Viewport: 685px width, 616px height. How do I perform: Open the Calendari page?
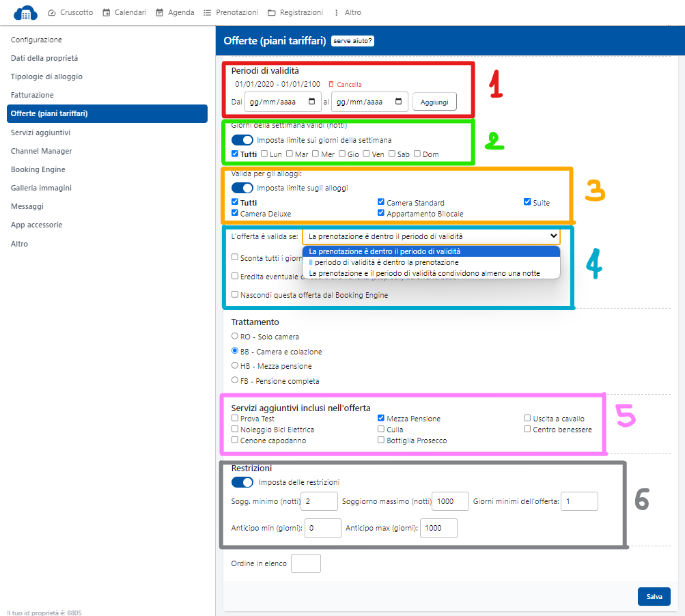[x=124, y=12]
